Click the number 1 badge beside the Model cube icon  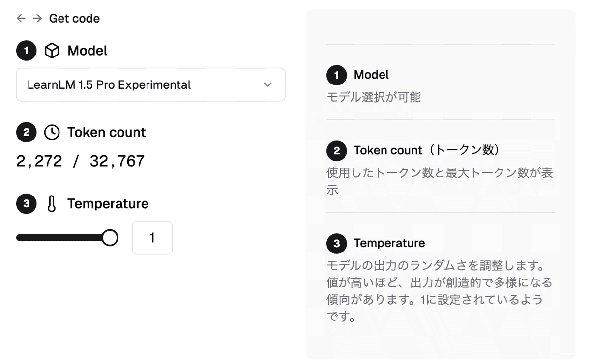pyautogui.click(x=26, y=51)
